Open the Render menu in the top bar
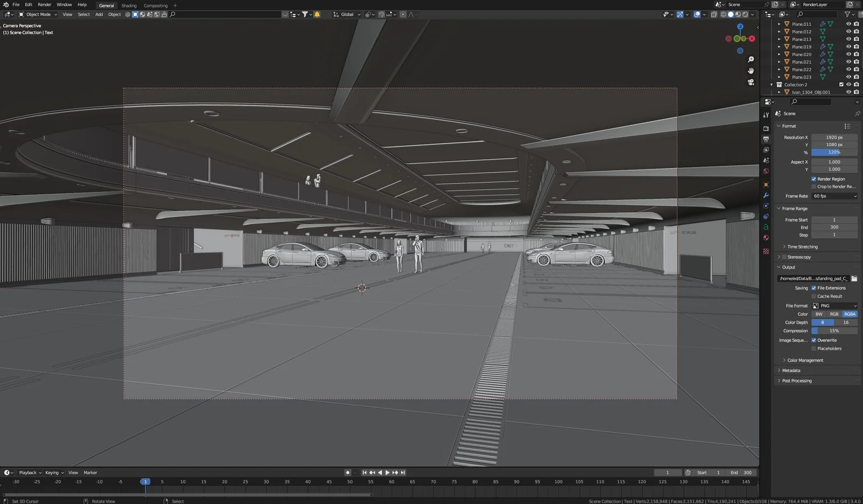Viewport: 863px width, 504px height. click(x=44, y=5)
